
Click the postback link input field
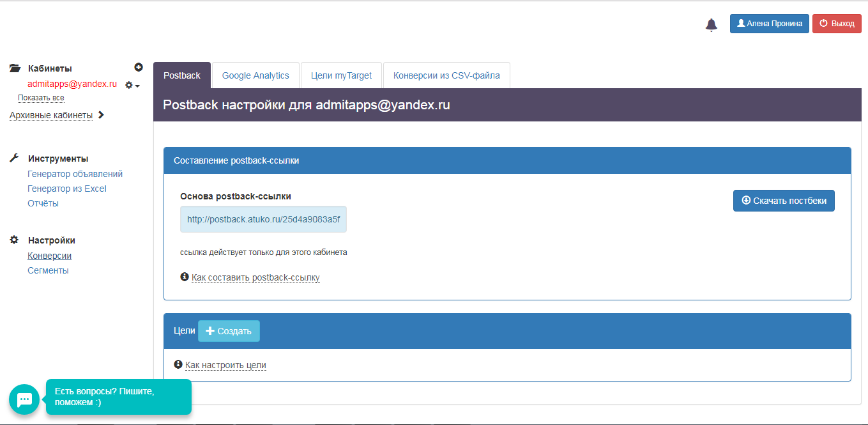coord(263,219)
